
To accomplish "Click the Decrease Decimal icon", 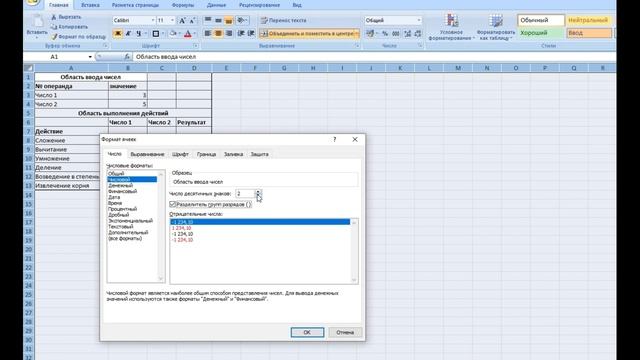I will click(x=418, y=33).
